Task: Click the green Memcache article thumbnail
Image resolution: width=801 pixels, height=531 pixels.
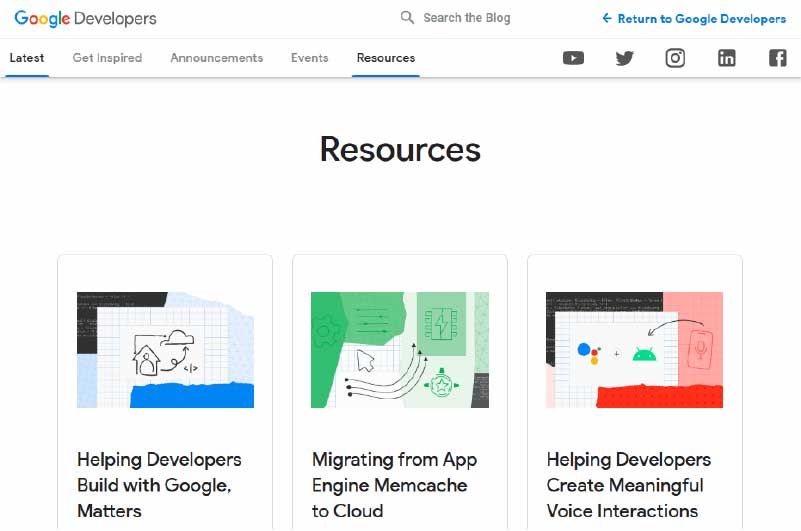Action: tap(400, 350)
